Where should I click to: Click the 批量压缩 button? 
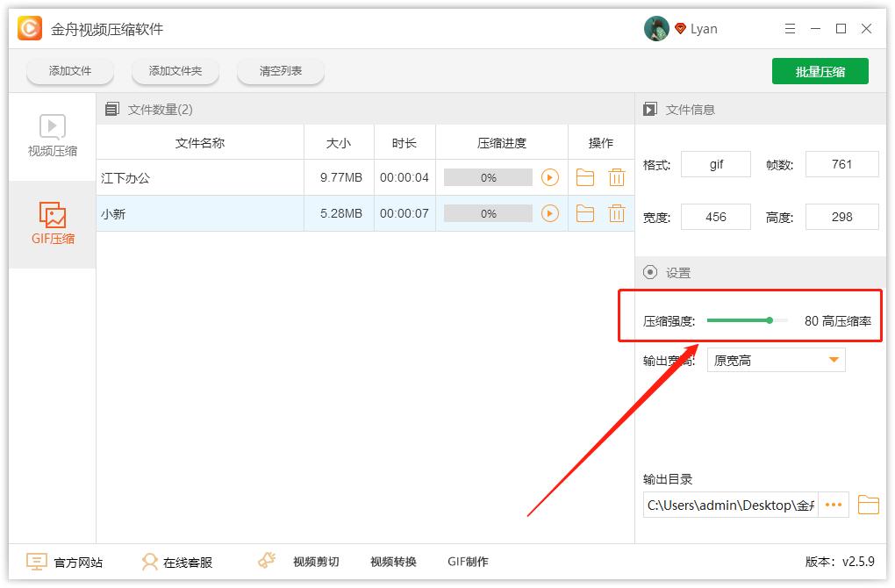click(x=820, y=71)
